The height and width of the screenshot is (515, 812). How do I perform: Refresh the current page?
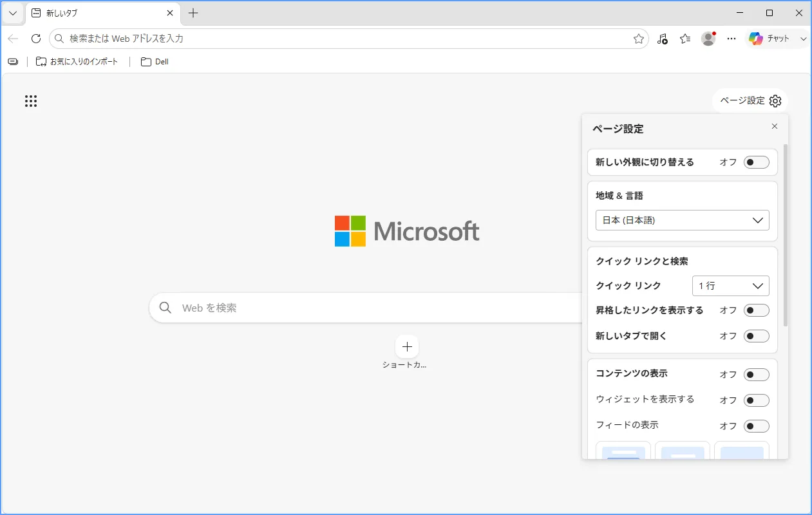(36, 39)
